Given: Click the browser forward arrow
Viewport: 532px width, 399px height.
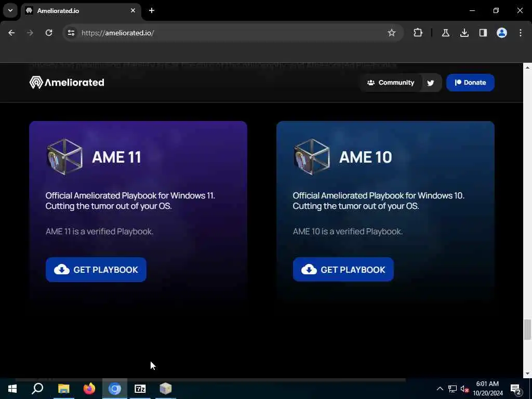Looking at the screenshot, I should [x=30, y=33].
